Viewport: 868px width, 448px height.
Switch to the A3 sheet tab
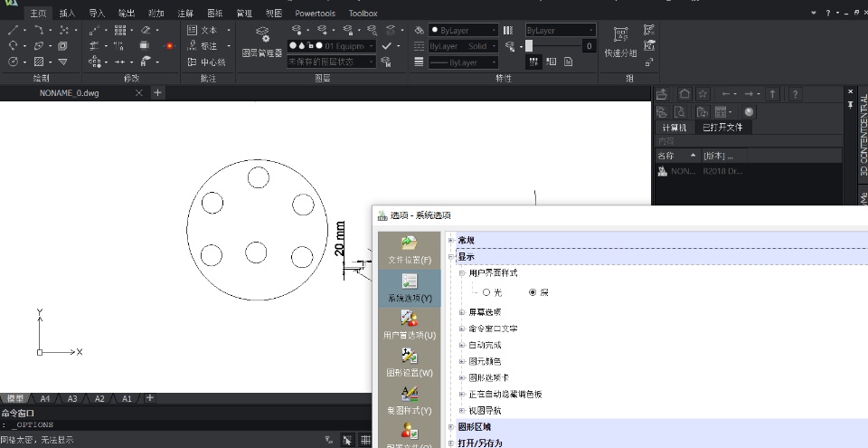tap(72, 398)
